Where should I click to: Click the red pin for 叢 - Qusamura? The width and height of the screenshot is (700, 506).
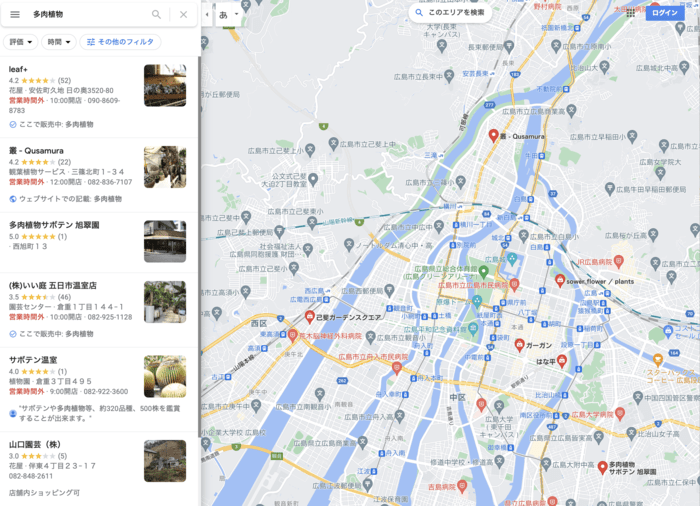493,136
